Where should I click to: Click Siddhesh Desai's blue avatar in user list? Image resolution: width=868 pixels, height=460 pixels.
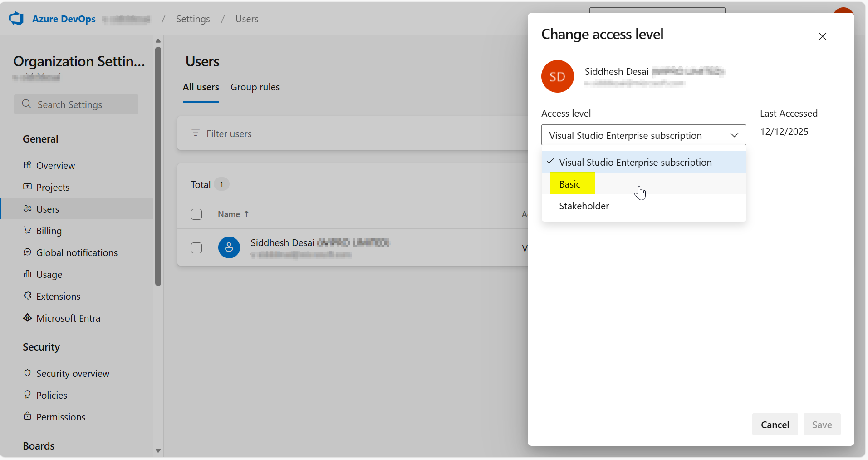point(229,247)
